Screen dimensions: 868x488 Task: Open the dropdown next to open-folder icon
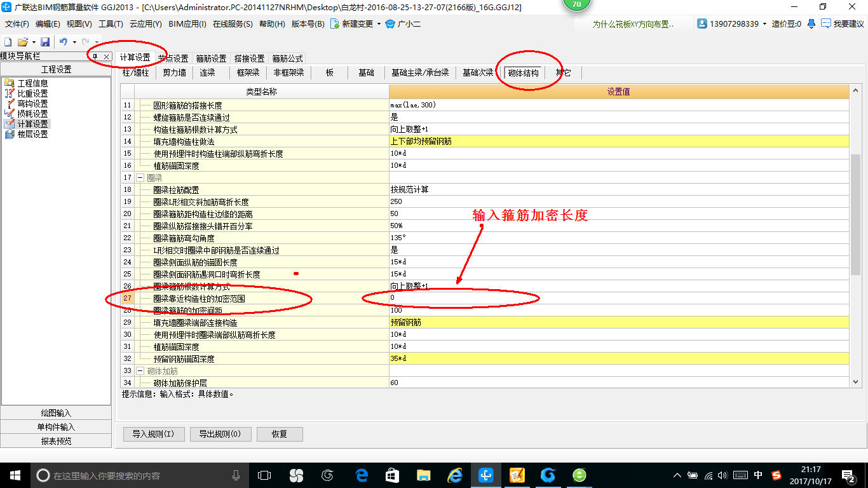pos(32,42)
